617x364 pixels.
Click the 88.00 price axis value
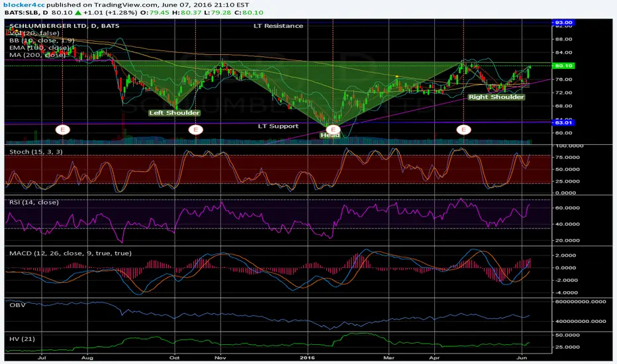tap(564, 39)
